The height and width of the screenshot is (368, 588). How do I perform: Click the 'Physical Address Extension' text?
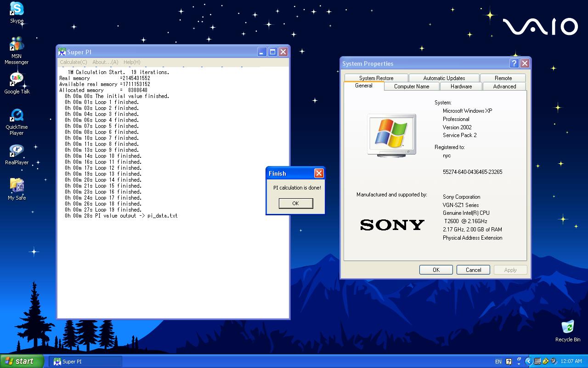(x=472, y=238)
